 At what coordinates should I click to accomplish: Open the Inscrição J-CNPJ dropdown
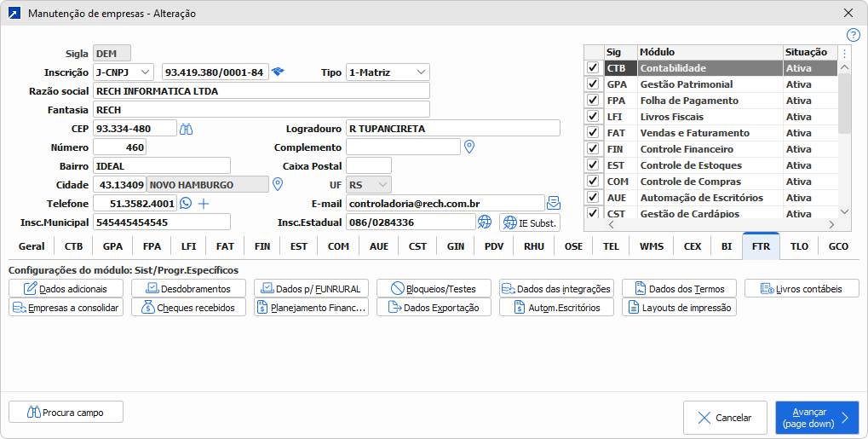pyautogui.click(x=123, y=72)
